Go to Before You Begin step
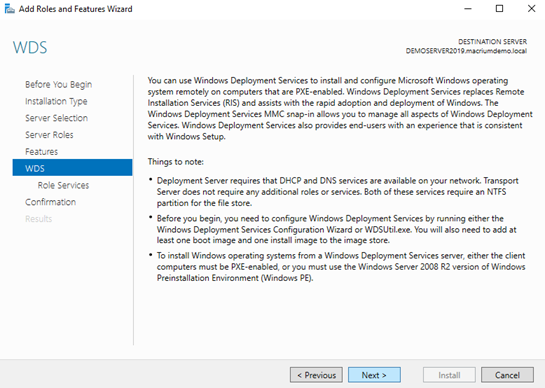Screen dimensions: 545x388 pos(58,84)
